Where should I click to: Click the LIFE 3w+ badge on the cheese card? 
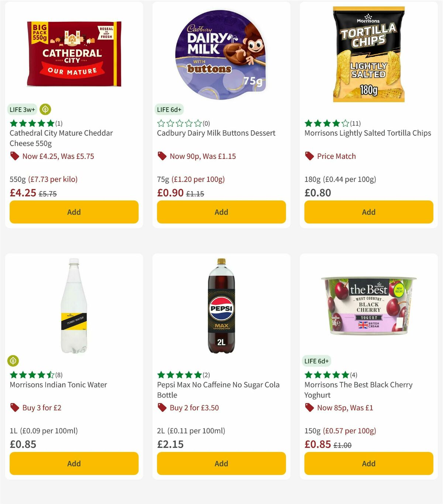point(22,109)
